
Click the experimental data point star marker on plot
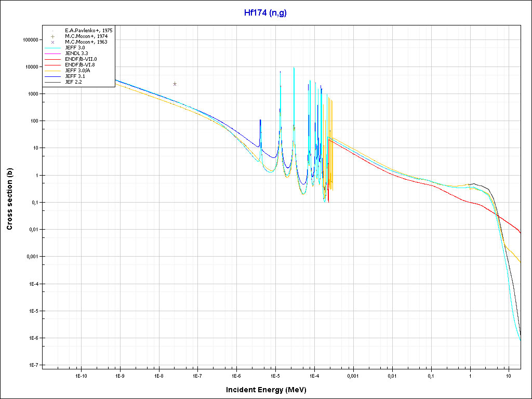tap(175, 84)
